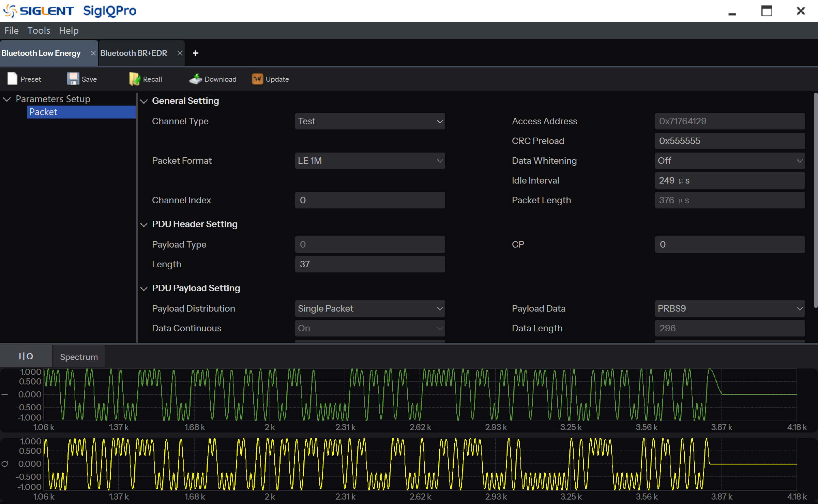This screenshot has width=818, height=504.
Task: Switch to the Spectrum tab
Action: coord(79,357)
